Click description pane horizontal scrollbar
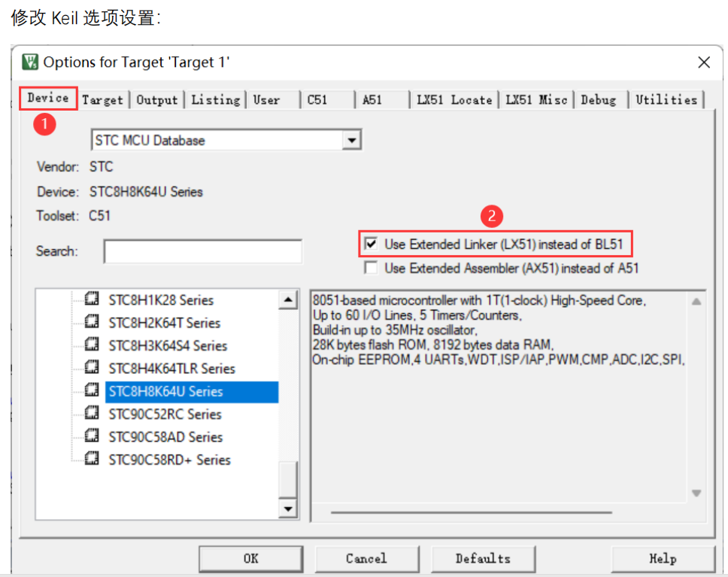This screenshot has height=577, width=728. coord(472,512)
